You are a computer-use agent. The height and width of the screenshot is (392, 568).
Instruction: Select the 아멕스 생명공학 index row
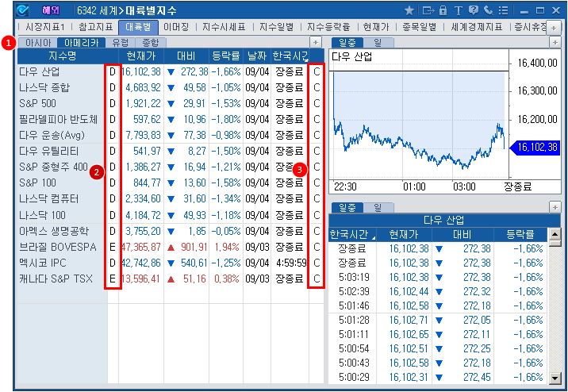pos(171,231)
